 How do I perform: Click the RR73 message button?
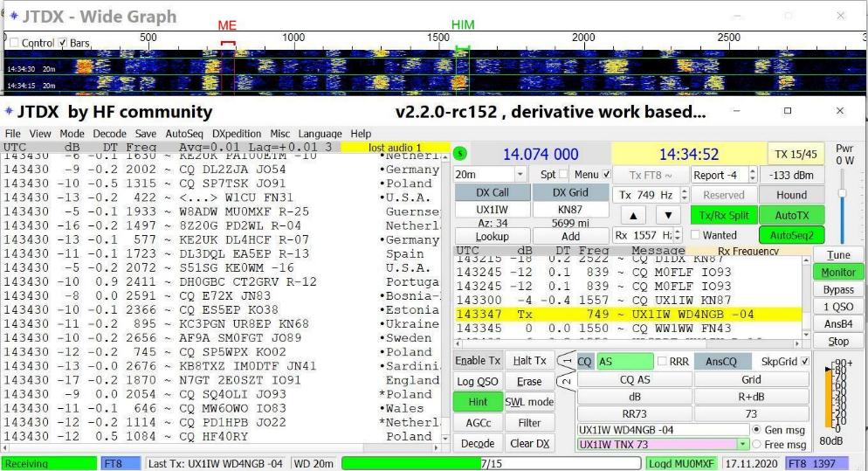(x=635, y=414)
